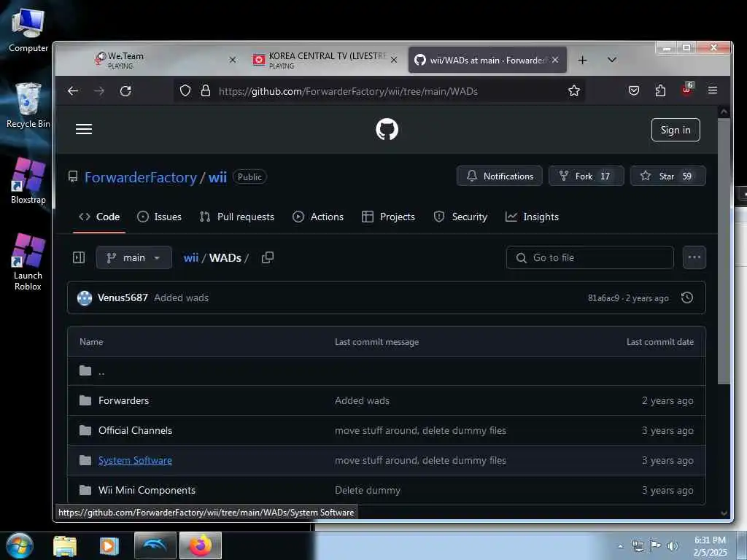Open the Extensions puzzle icon
The width and height of the screenshot is (747, 560).
(x=660, y=90)
